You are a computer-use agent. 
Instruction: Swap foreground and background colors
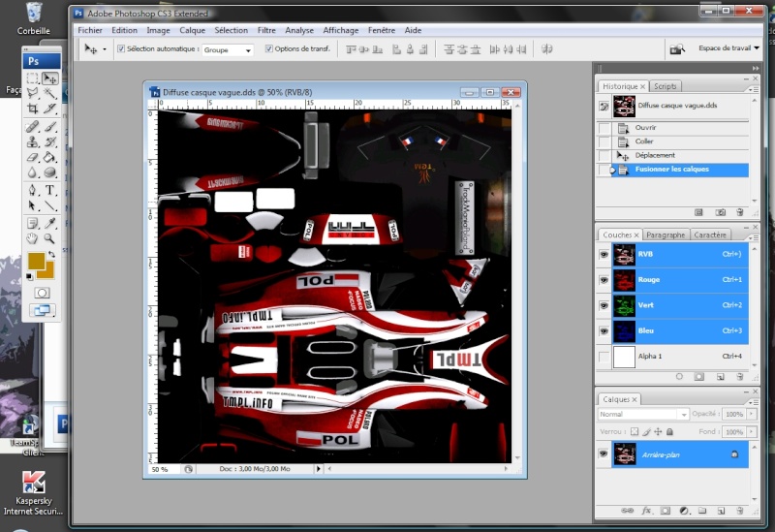click(51, 254)
